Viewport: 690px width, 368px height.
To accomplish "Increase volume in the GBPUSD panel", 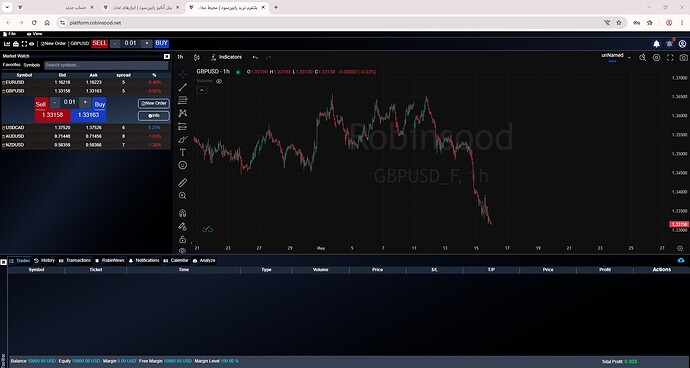I will click(85, 103).
